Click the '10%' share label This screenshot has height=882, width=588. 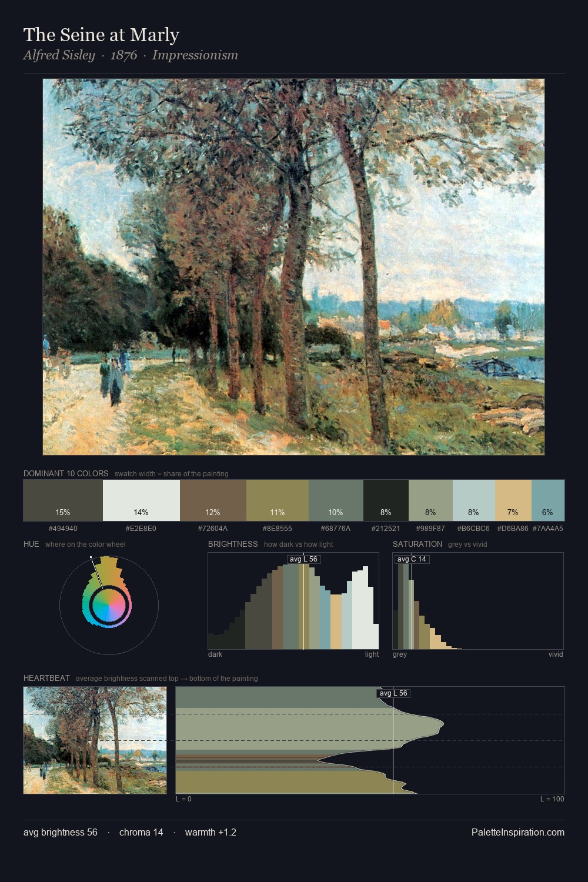click(x=336, y=512)
